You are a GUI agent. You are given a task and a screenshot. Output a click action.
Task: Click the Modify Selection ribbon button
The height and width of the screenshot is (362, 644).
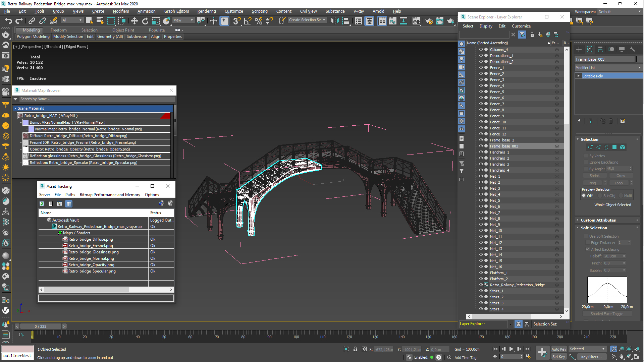68,37
